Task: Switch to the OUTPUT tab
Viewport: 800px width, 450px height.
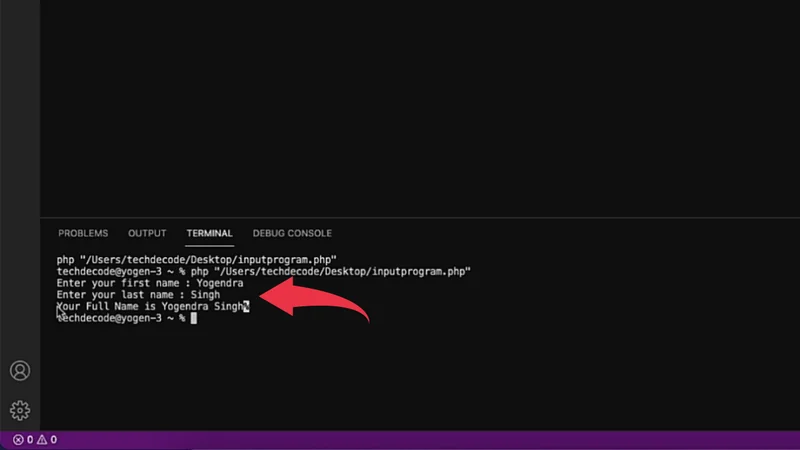Action: (147, 233)
